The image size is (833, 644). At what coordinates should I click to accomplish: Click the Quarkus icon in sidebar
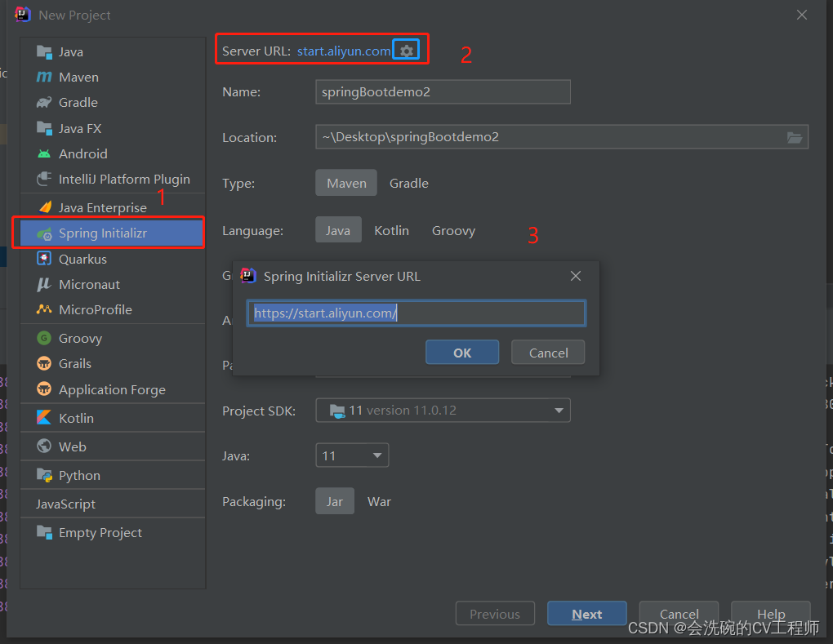point(44,259)
